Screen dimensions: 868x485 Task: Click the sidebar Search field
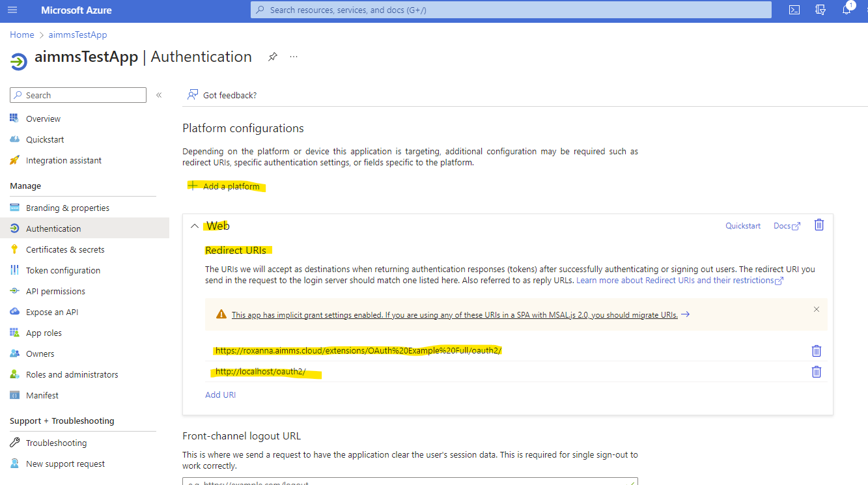pos(78,95)
